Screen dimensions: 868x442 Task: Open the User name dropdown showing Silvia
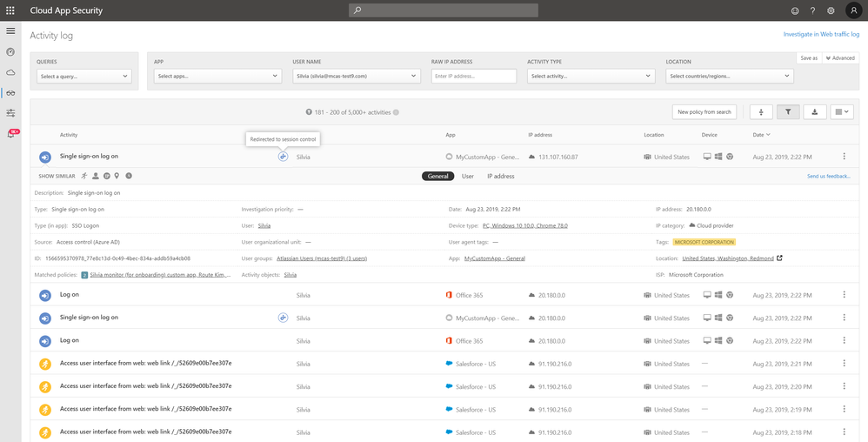click(x=357, y=77)
